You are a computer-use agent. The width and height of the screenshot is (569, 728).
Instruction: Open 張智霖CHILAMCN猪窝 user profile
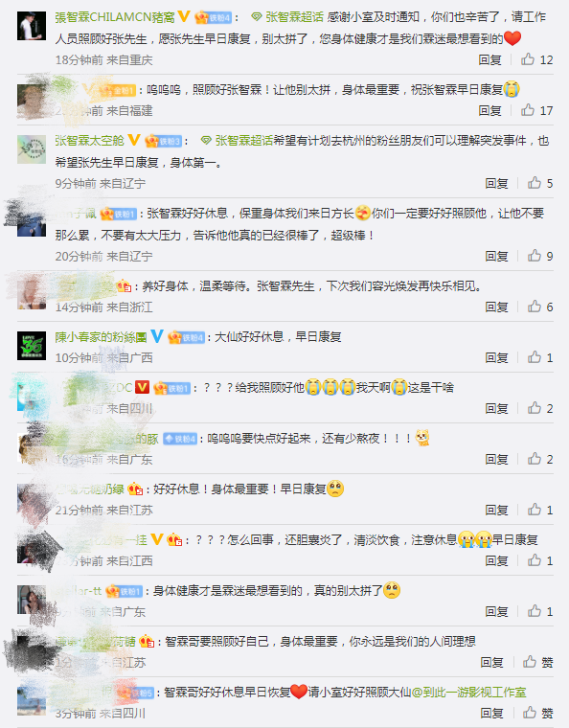click(x=115, y=17)
